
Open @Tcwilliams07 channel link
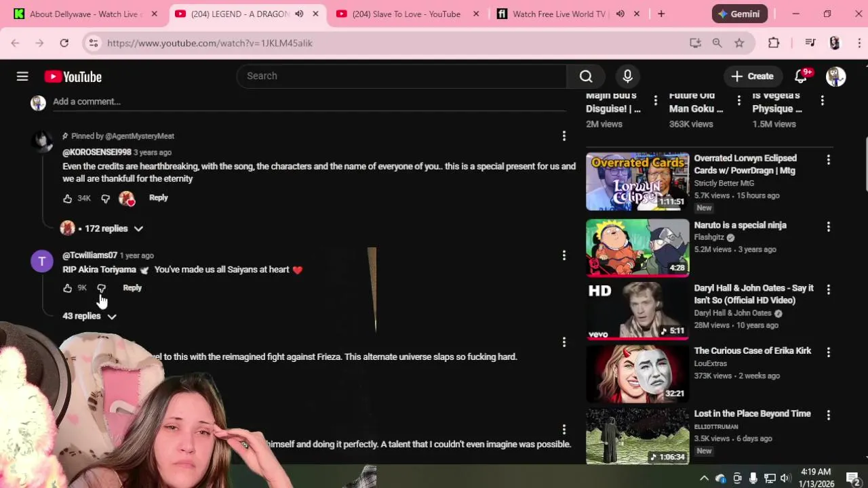pos(90,256)
